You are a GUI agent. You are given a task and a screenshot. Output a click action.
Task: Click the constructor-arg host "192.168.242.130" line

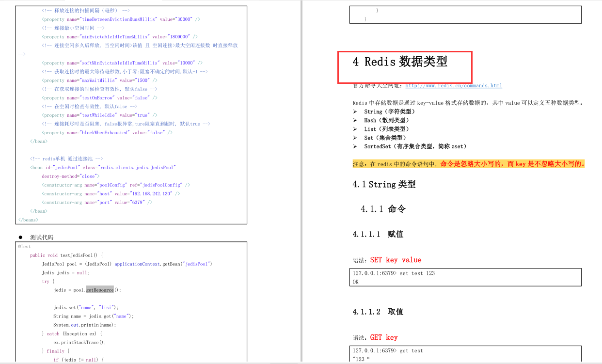pos(111,194)
